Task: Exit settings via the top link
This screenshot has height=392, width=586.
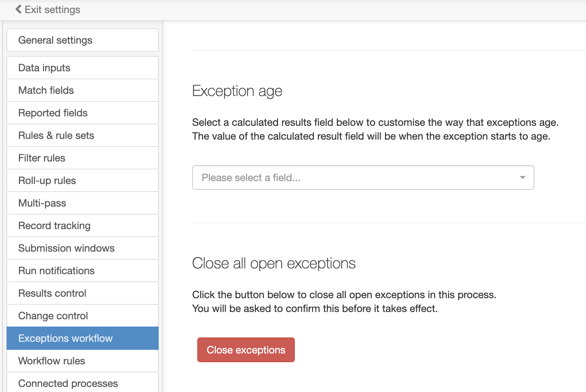Action: pos(48,9)
